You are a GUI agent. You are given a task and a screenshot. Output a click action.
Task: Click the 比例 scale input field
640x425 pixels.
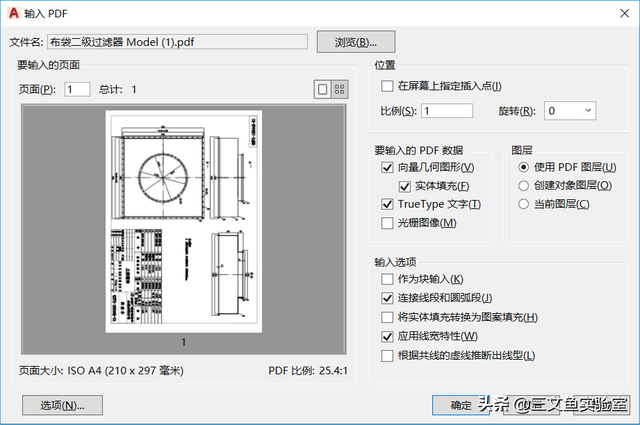[x=447, y=111]
